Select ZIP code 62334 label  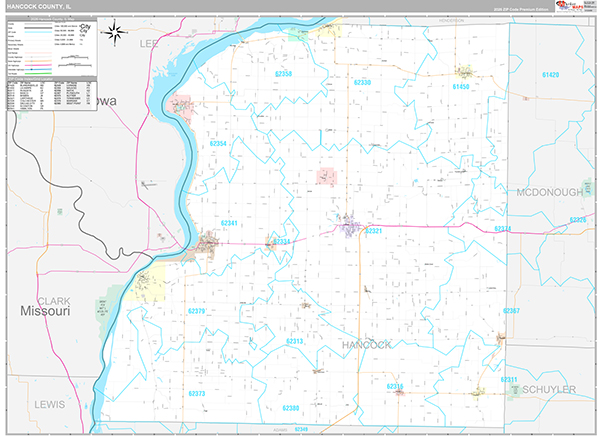pyautogui.click(x=282, y=242)
